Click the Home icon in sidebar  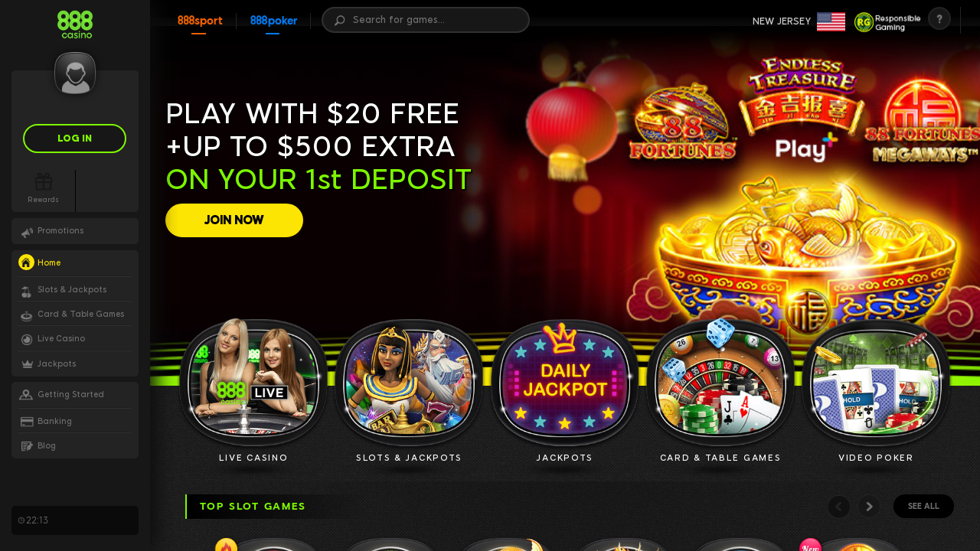pos(26,262)
